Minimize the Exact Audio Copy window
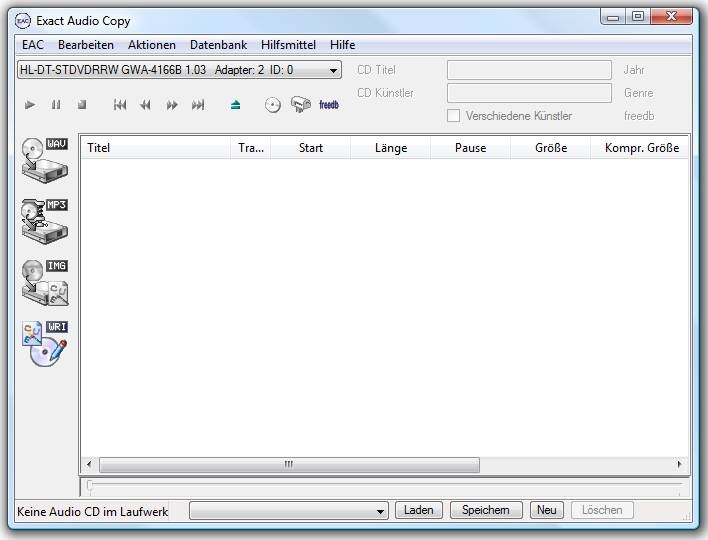The width and height of the screenshot is (708, 540). point(613,17)
